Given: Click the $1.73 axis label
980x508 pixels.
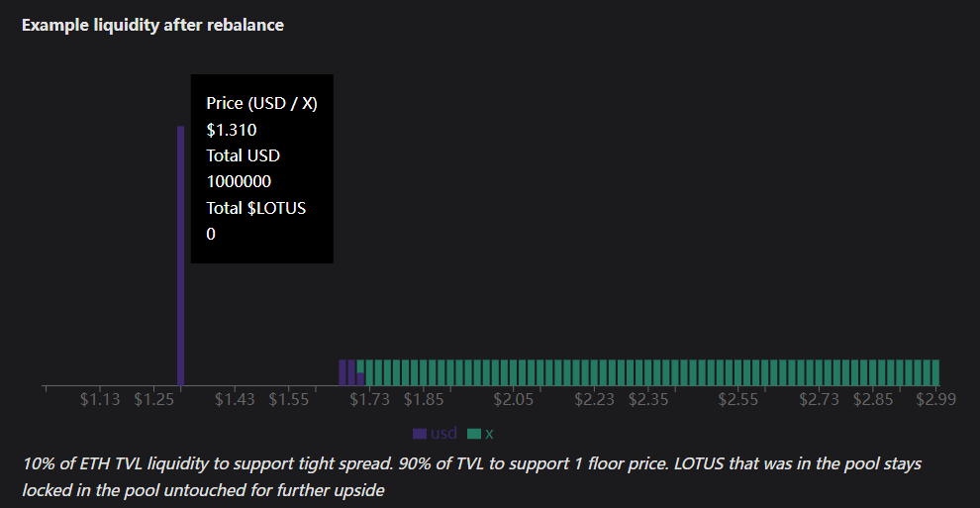Looking at the screenshot, I should point(369,400).
